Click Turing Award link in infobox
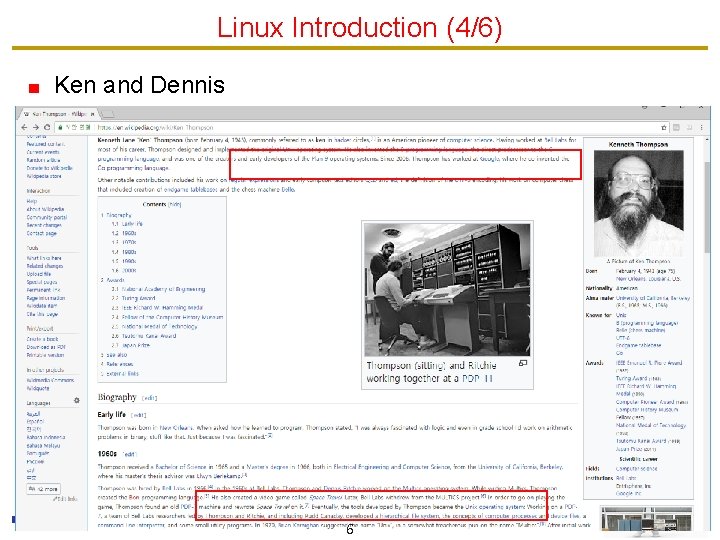 coord(633,378)
